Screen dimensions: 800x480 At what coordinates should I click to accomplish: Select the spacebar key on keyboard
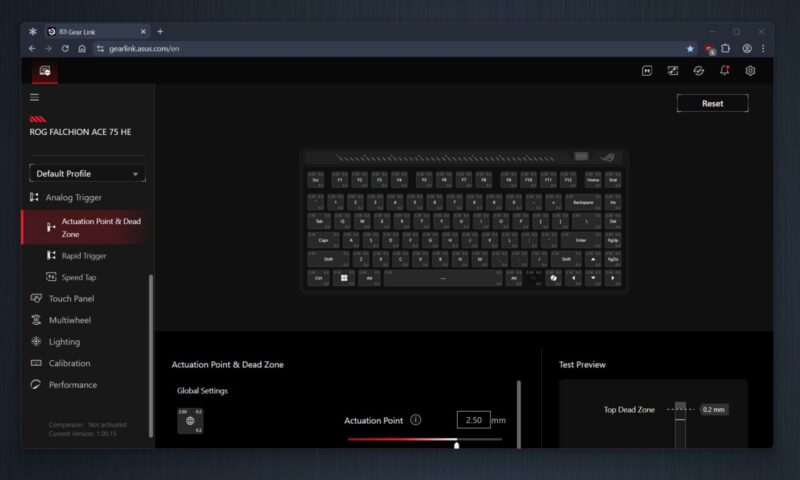(x=443, y=278)
